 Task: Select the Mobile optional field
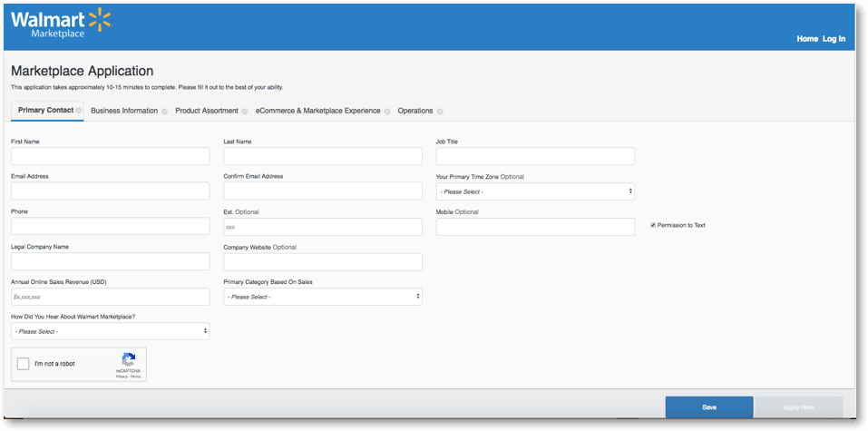(535, 227)
